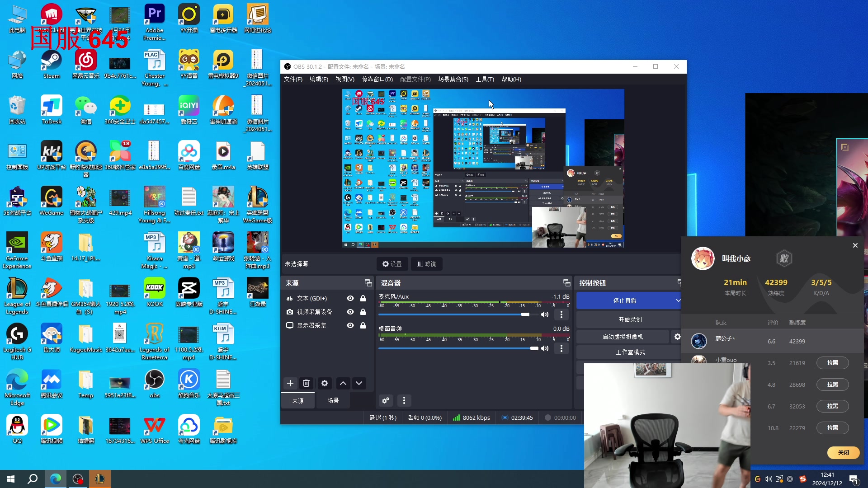Image resolution: width=868 pixels, height=488 pixels.
Task: Select 彦公子丶 teammate row
Action: [x=772, y=341]
